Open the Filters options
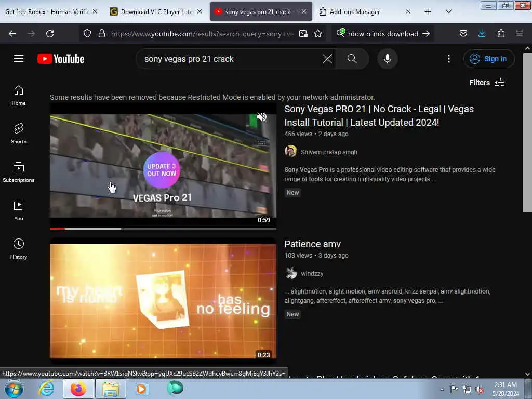 (487, 83)
